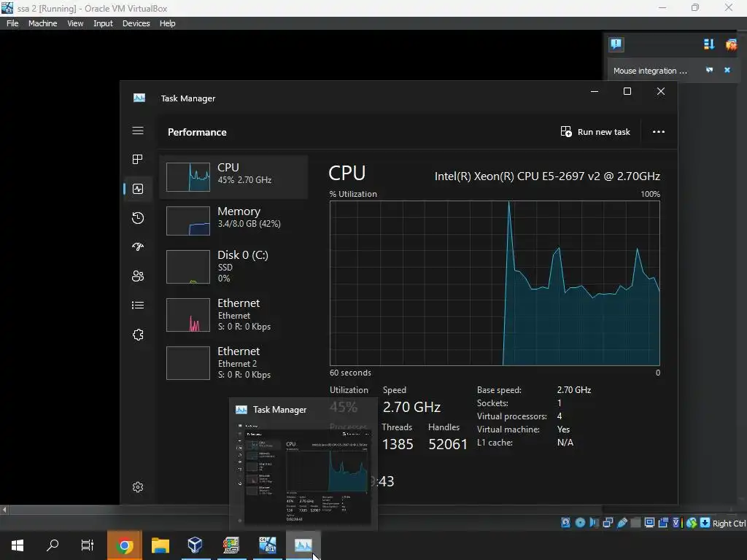Open Task View on taskbar
Screen dimensions: 747x560
(88, 545)
